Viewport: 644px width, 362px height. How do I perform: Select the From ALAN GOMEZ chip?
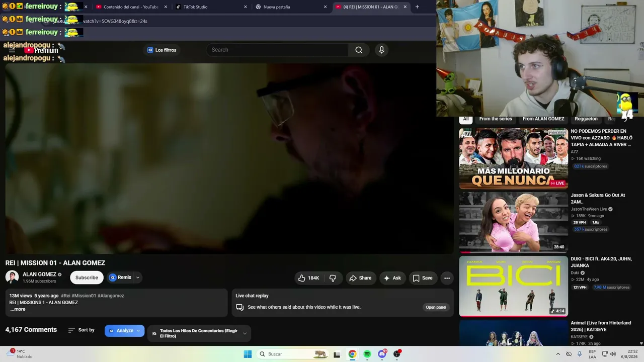coord(543,119)
